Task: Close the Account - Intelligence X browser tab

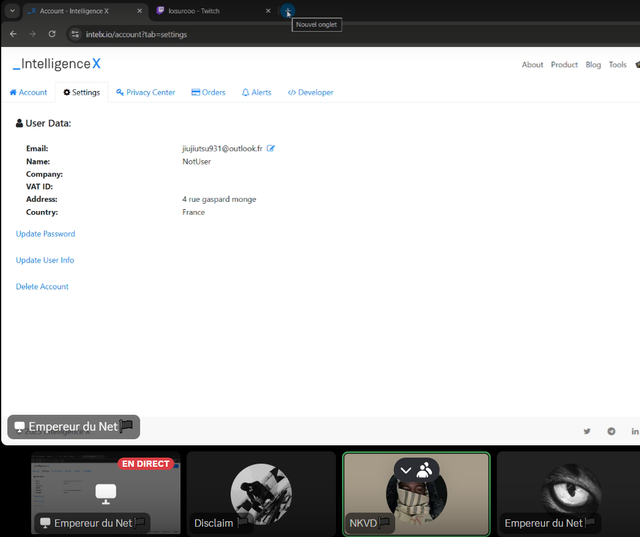Action: pyautogui.click(x=140, y=11)
